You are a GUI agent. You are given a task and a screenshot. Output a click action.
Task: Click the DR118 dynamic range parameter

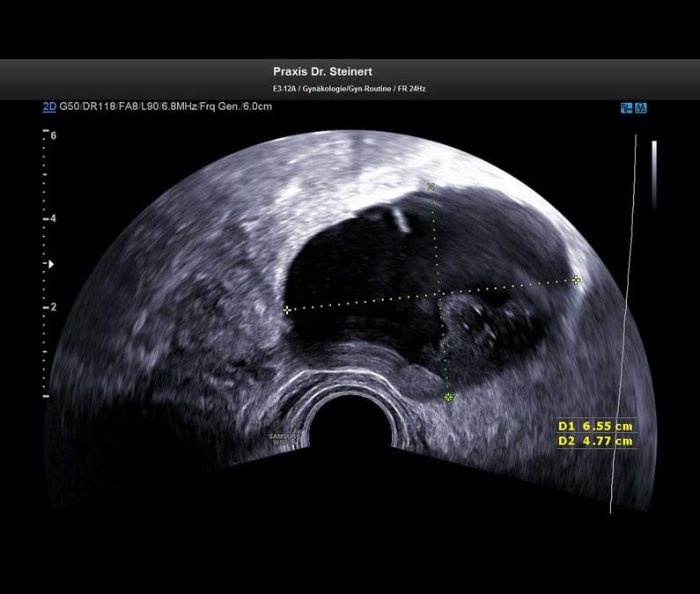click(x=99, y=106)
